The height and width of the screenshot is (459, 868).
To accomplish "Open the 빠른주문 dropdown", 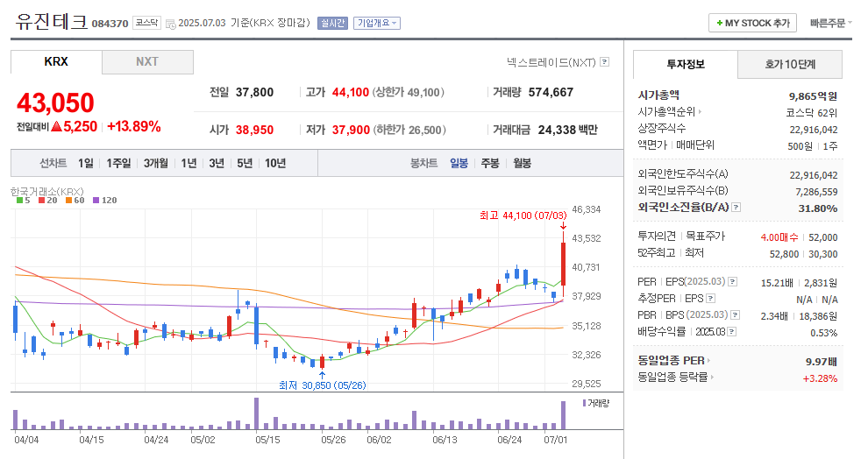I will [x=830, y=24].
